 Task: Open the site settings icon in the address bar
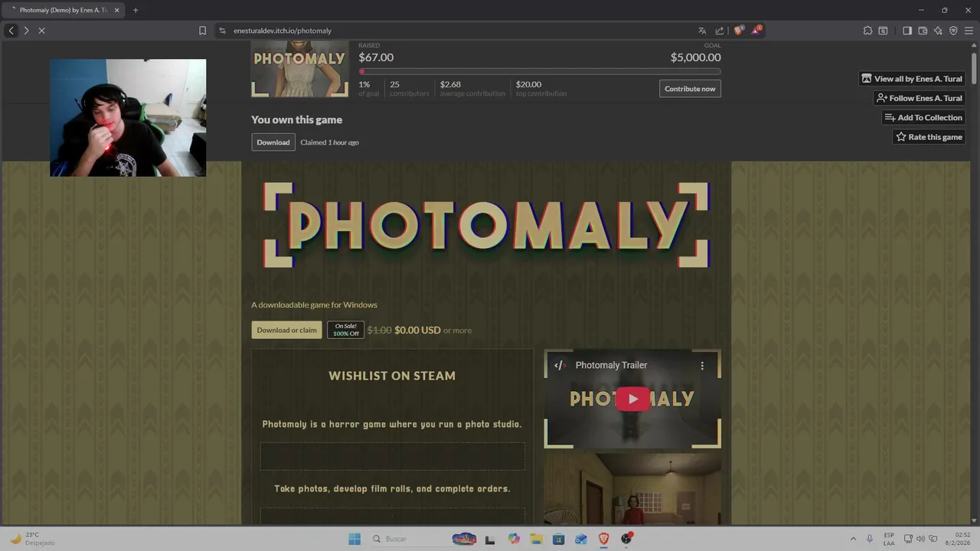[222, 31]
